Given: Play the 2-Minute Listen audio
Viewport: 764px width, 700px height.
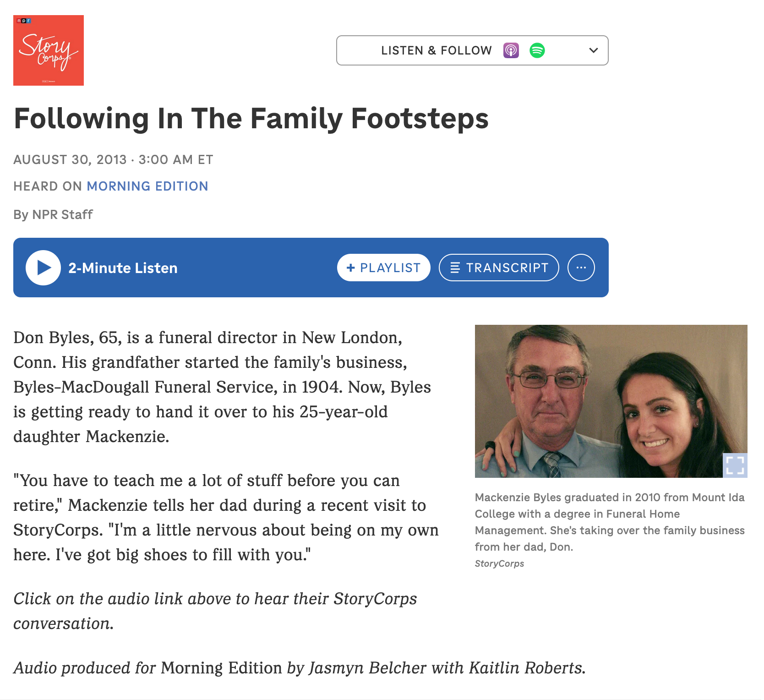Looking at the screenshot, I should pos(43,268).
